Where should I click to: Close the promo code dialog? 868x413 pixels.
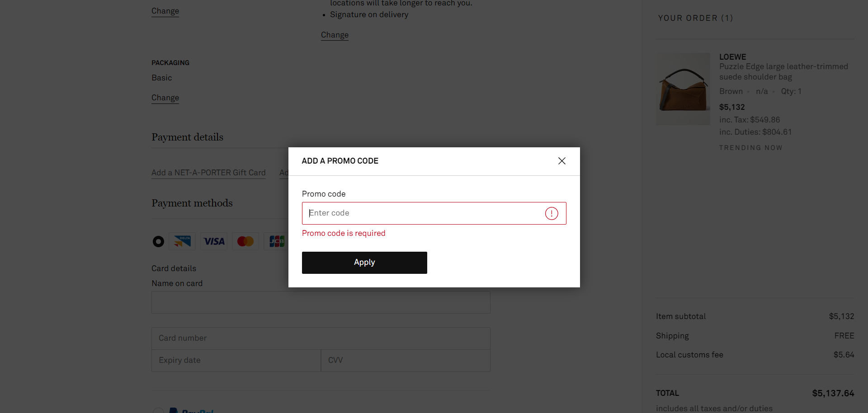(x=562, y=161)
